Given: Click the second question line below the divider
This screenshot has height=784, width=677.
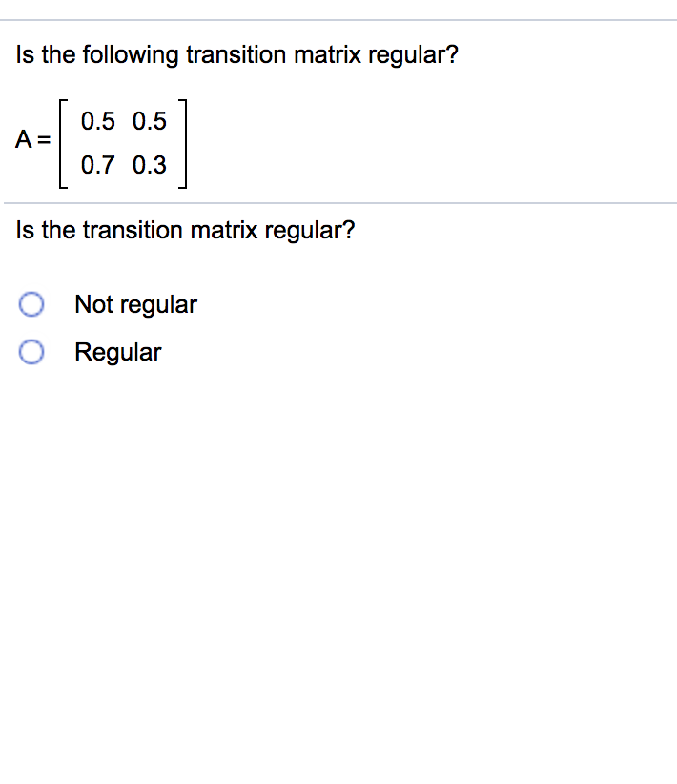Looking at the screenshot, I should tap(186, 230).
